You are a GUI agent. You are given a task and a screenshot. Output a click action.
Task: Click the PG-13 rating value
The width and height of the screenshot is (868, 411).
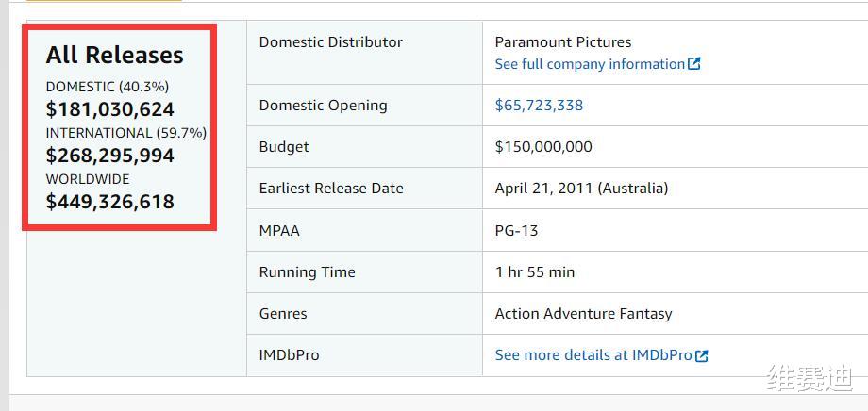516,230
